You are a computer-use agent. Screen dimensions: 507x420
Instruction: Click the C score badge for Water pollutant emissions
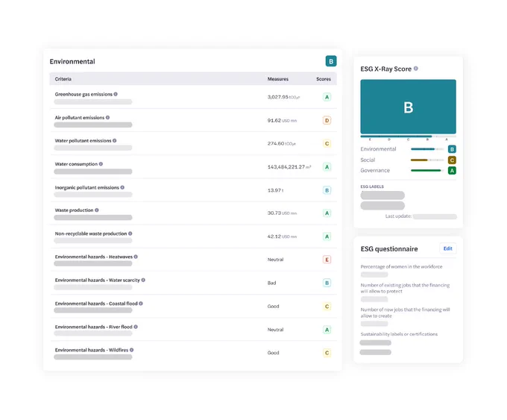[x=327, y=144]
